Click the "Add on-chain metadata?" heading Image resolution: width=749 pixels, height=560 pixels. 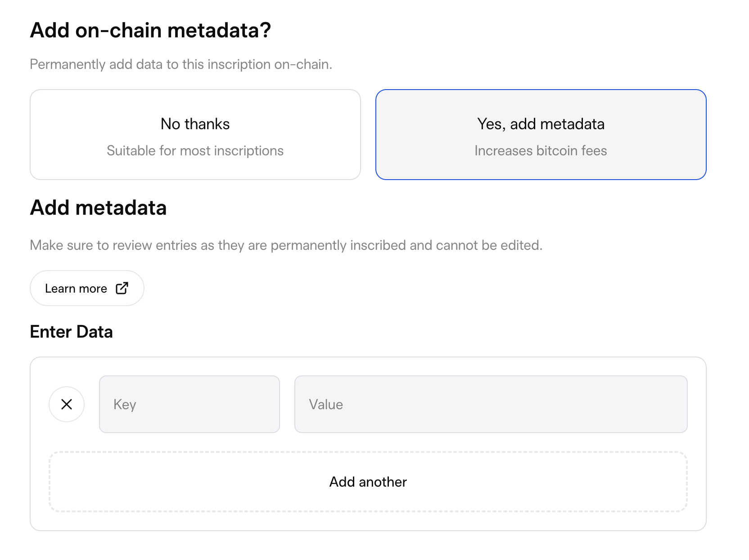150,31
